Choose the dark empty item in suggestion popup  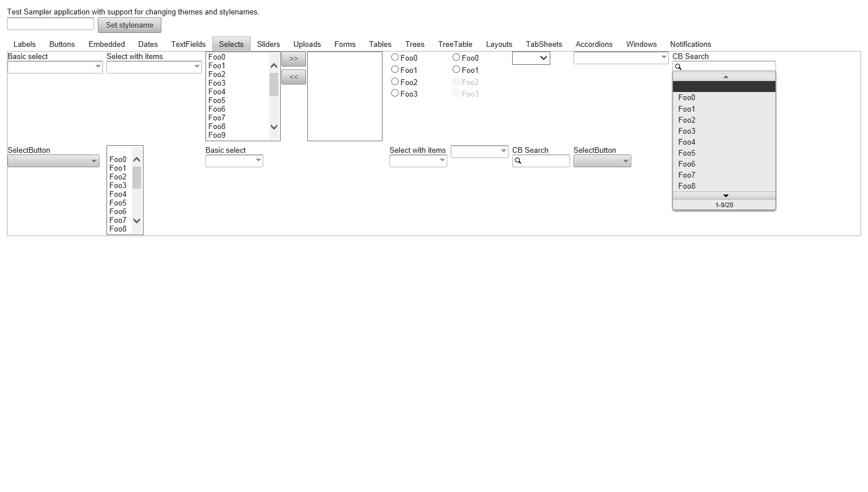pyautogui.click(x=724, y=86)
